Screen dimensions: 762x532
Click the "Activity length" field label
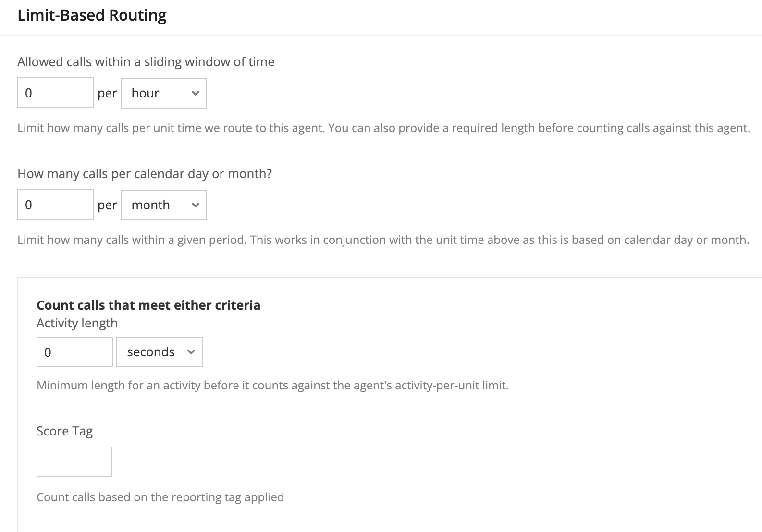point(77,323)
